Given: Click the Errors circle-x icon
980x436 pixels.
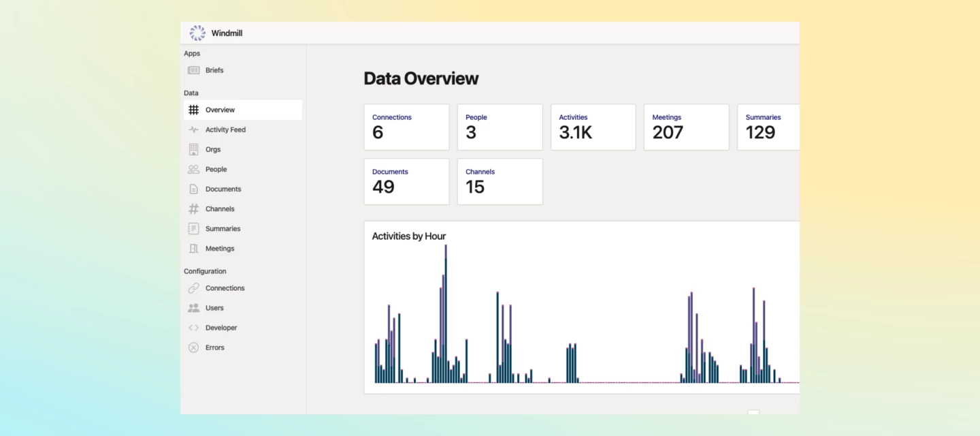Looking at the screenshot, I should point(194,347).
